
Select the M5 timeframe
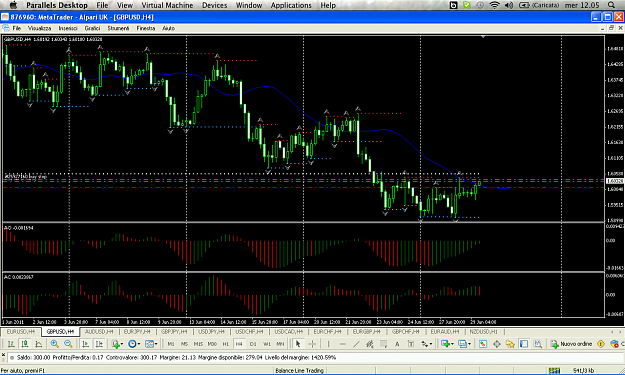(185, 344)
